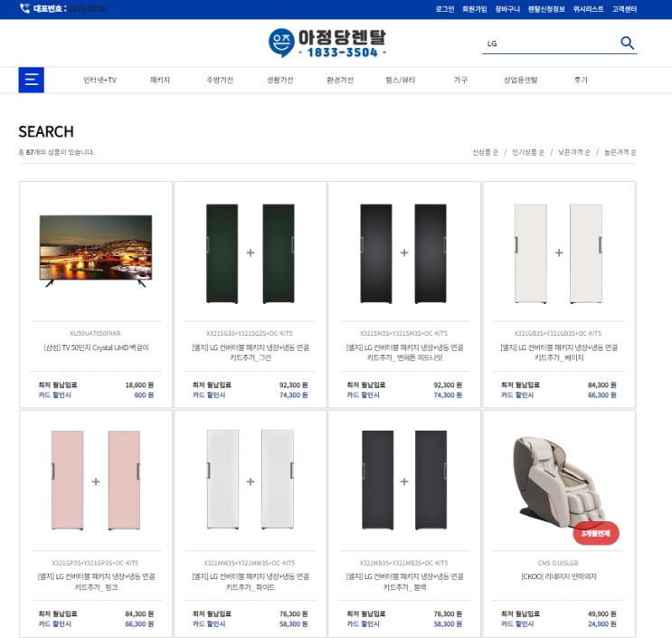This screenshot has height=638, width=672.
Task: Sort by 높은가격 순
Action: click(620, 152)
